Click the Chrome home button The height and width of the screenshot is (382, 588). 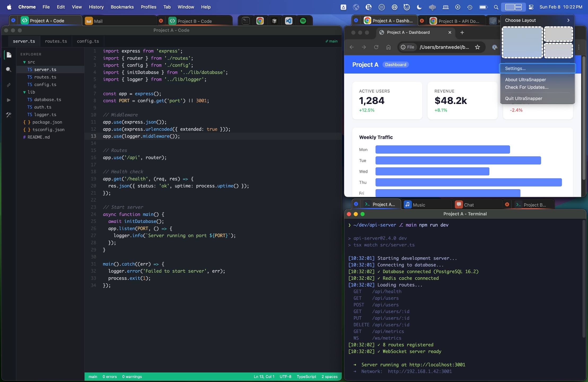point(388,47)
